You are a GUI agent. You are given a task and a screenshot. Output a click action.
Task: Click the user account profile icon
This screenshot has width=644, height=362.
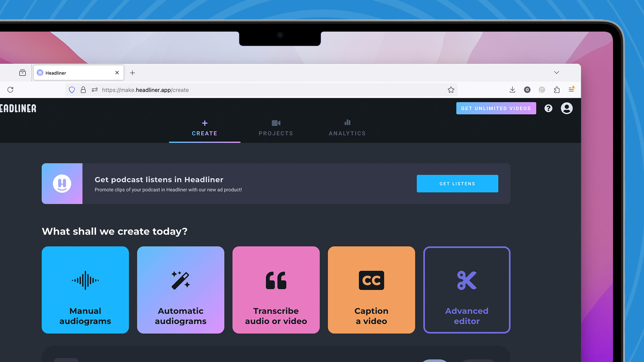pos(567,108)
